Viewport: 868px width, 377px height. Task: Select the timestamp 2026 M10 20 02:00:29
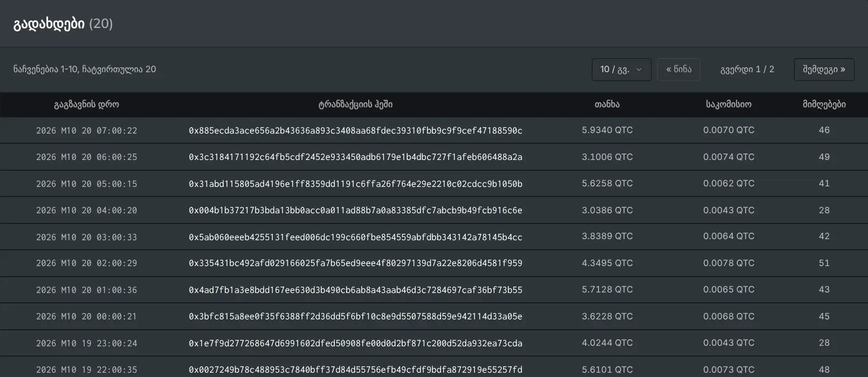tap(86, 263)
